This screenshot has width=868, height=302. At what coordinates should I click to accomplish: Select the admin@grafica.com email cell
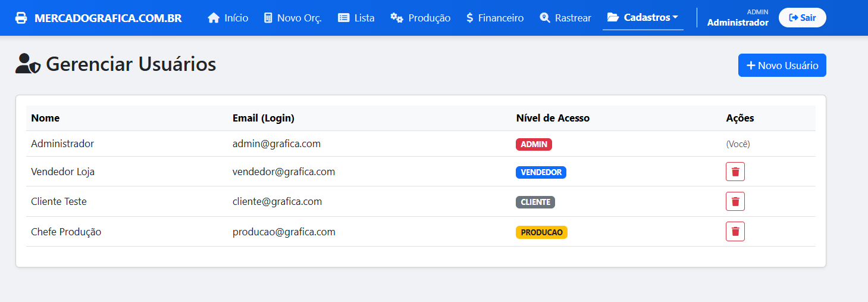[x=277, y=144]
